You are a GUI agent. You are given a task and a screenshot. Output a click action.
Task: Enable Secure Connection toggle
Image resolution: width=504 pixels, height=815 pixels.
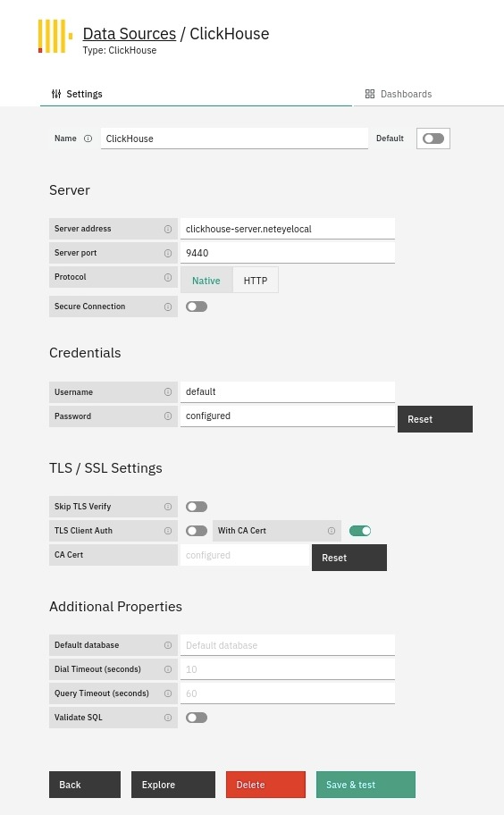197,307
